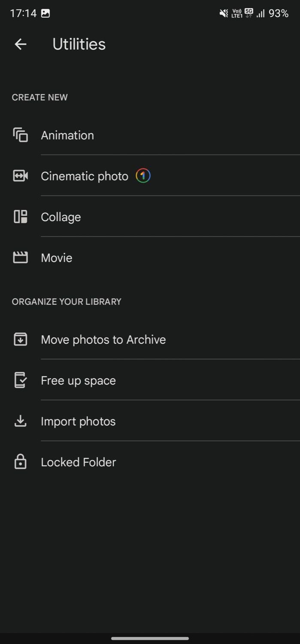
Task: Tap the back arrow to leave Utilities
Action: tap(20, 44)
